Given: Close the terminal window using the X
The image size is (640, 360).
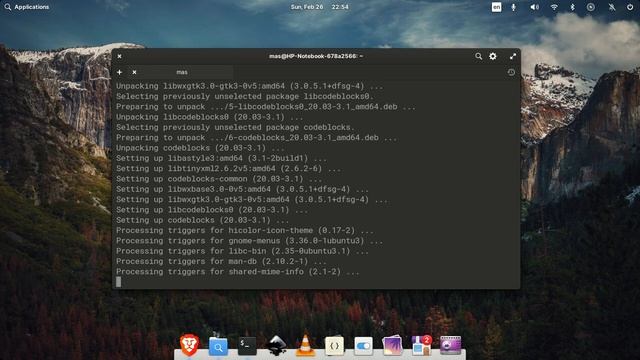Looking at the screenshot, I should pyautogui.click(x=120, y=56).
